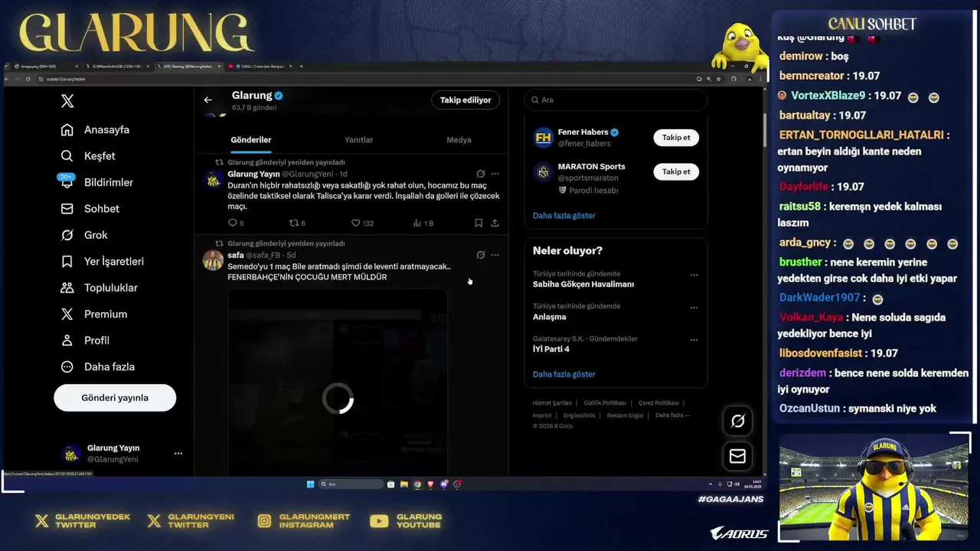Click Grok icon on Glarung Yayın post

click(x=480, y=174)
